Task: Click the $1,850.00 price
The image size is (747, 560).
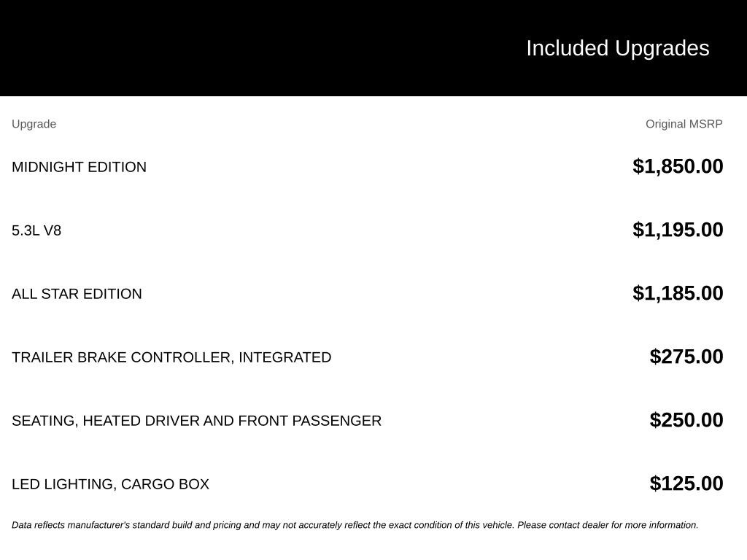Action: pos(678,166)
